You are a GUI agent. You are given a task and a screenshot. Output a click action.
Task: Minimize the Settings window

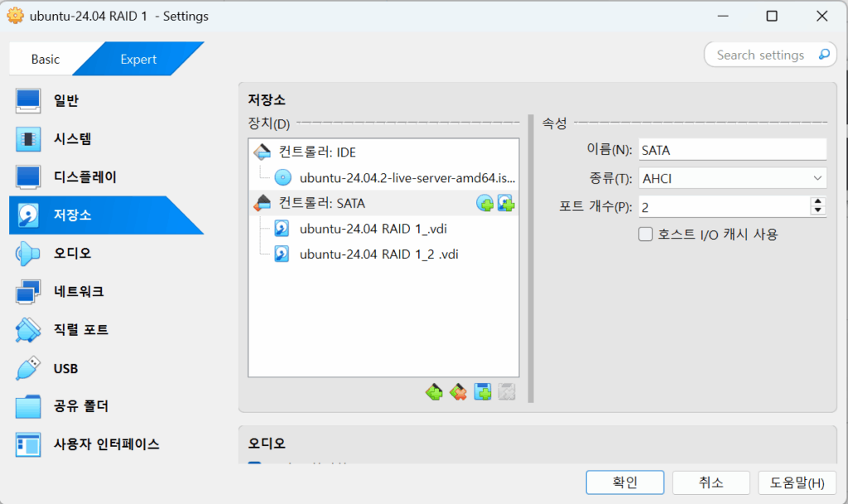point(723,17)
